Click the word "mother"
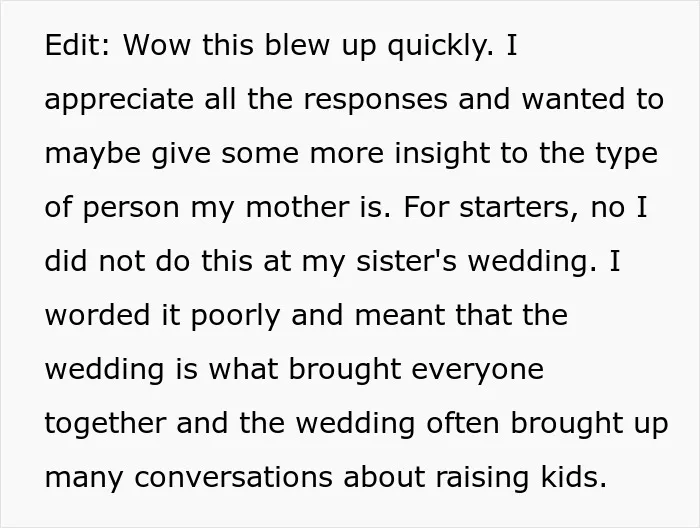This screenshot has height=528, width=700. (297, 207)
